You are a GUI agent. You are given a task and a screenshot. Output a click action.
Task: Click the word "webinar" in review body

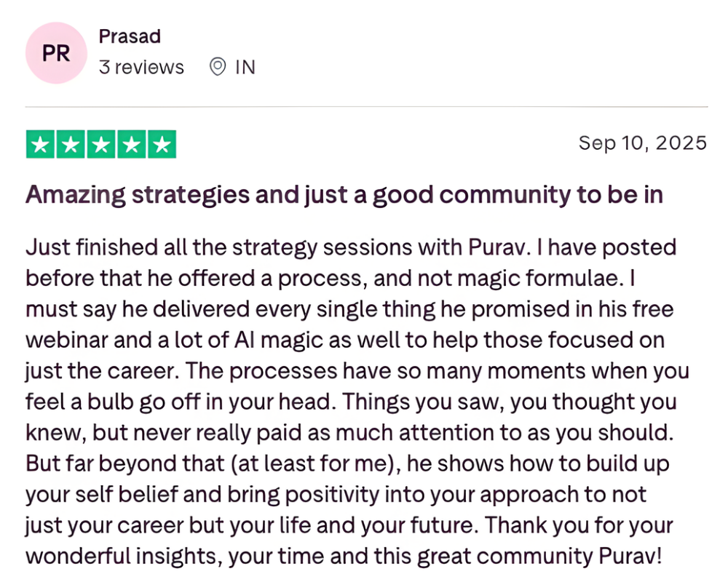(x=62, y=340)
